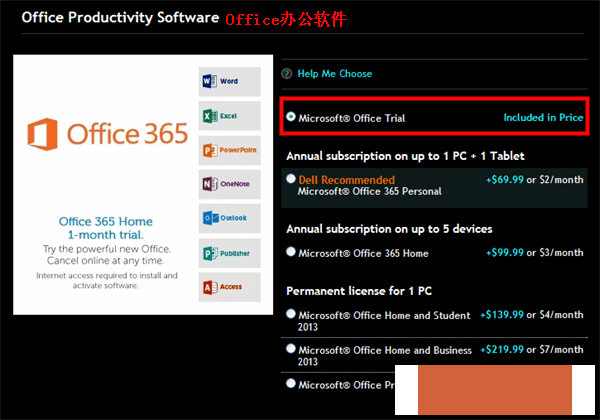Click the Access app icon tile
The image size is (600, 420).
(230, 287)
